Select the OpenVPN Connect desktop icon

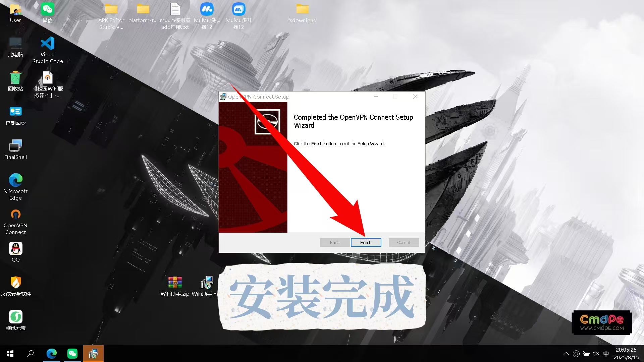pos(15,221)
